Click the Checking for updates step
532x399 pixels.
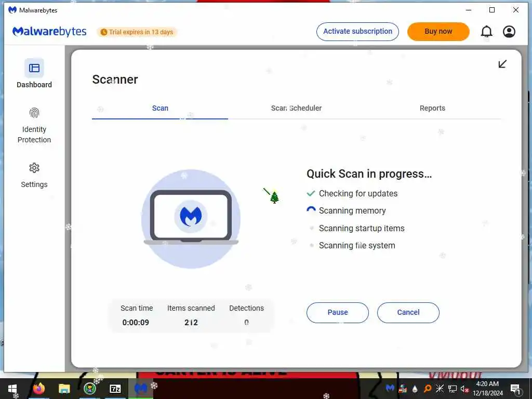point(352,193)
